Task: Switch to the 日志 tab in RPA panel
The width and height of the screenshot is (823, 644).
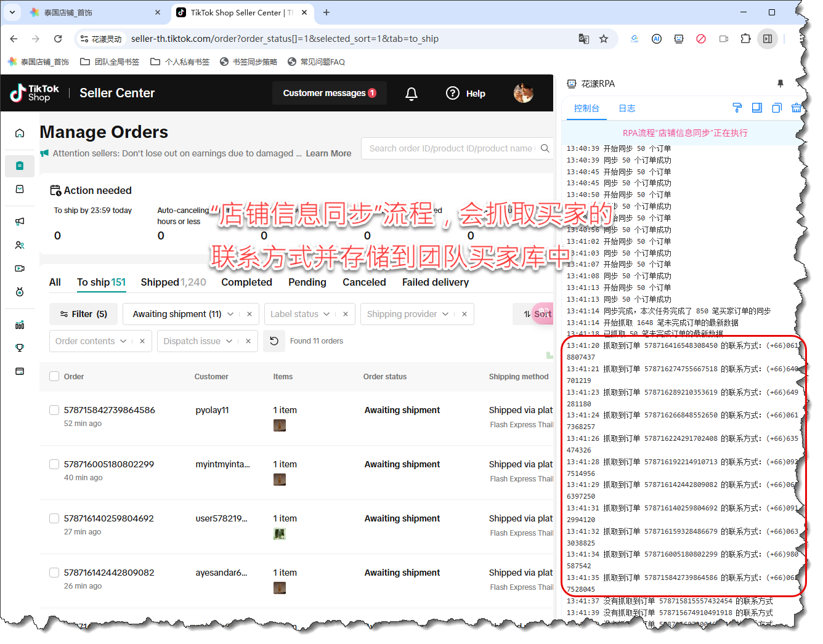Action: pos(626,108)
